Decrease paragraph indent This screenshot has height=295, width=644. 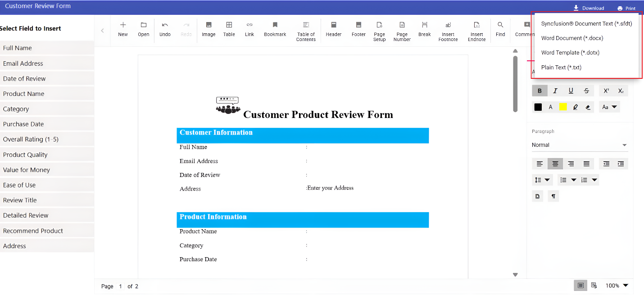click(606, 164)
